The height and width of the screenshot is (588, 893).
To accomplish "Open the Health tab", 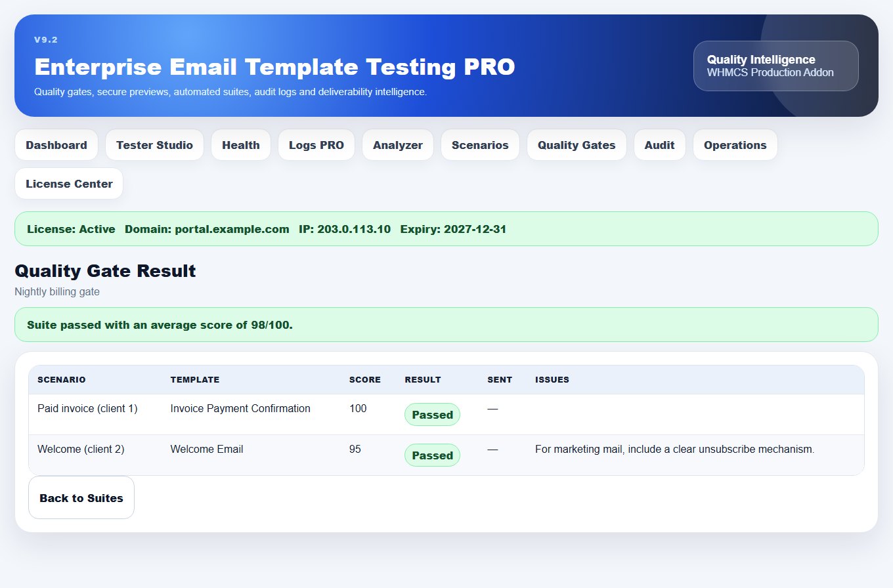I will pyautogui.click(x=240, y=145).
